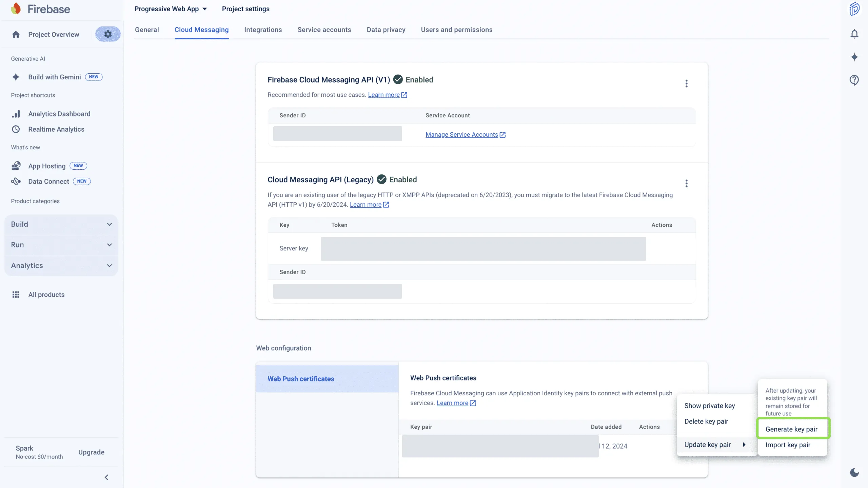
Task: Expand the Analytics category
Action: pyautogui.click(x=61, y=266)
